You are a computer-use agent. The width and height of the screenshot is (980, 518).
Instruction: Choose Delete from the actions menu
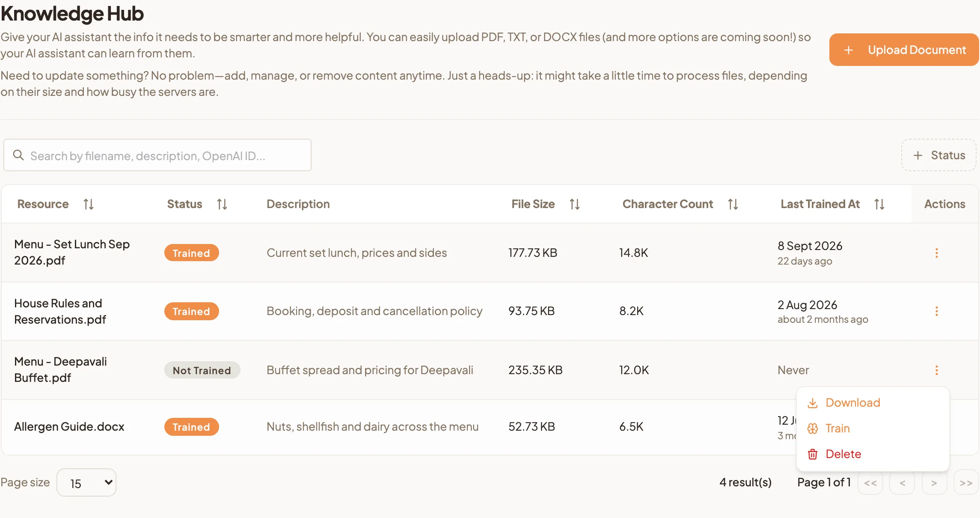coord(873,454)
